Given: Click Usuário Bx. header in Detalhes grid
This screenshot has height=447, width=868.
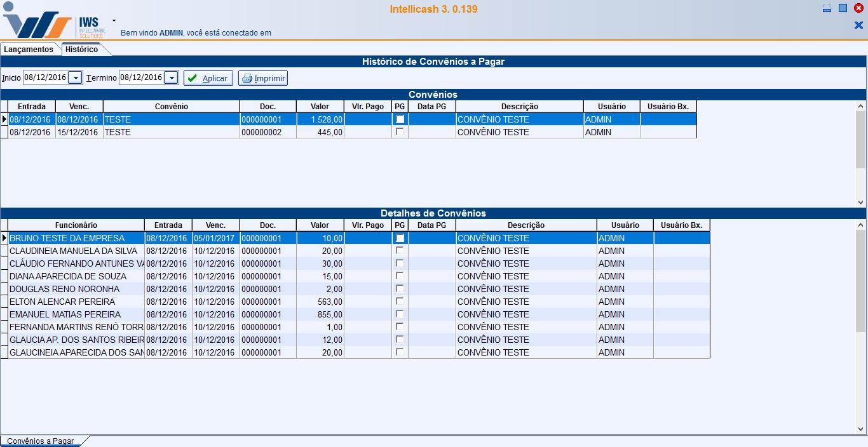Looking at the screenshot, I should [682, 225].
